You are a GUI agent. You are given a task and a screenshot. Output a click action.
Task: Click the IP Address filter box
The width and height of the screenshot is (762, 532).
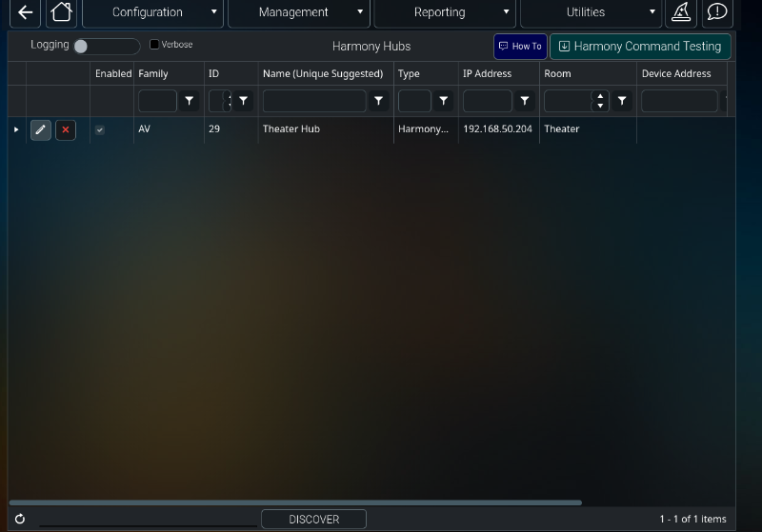click(x=488, y=101)
